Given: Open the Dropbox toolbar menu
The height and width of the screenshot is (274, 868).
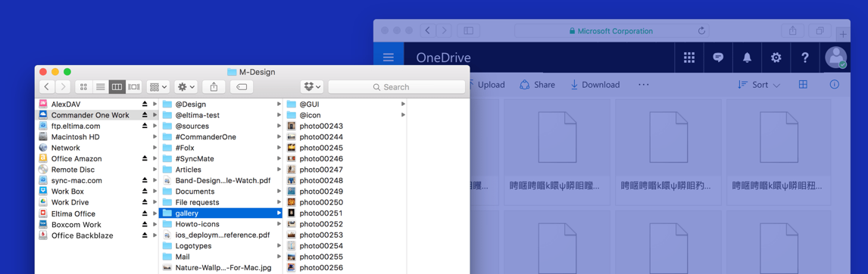Looking at the screenshot, I should [311, 87].
